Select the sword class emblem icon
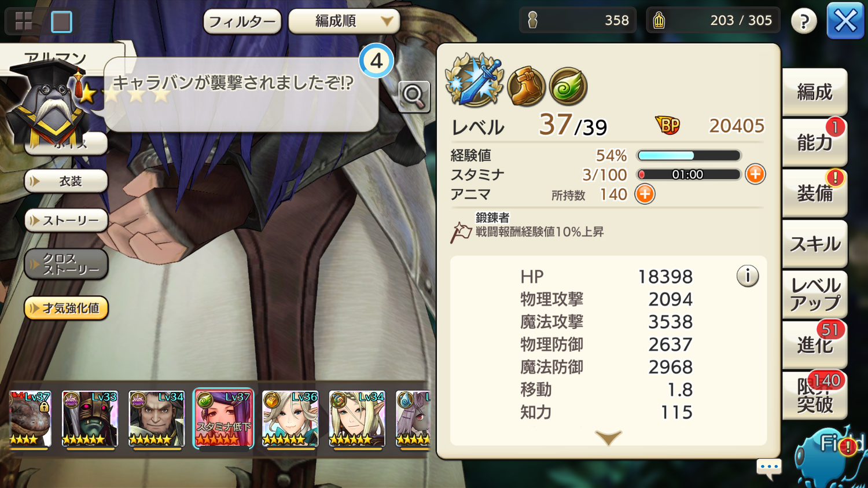 coord(474,80)
